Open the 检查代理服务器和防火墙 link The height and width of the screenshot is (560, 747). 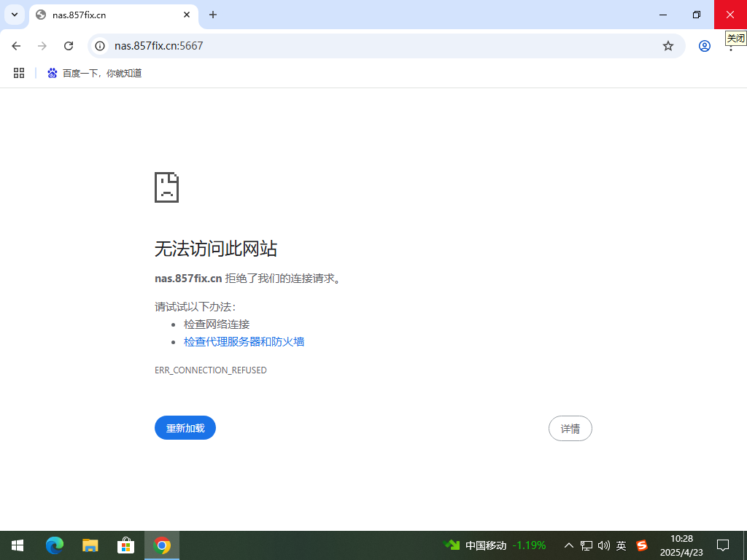click(244, 342)
